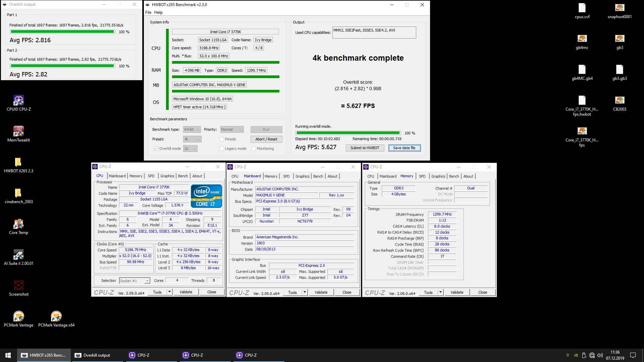This screenshot has height=362, width=644.
Task: Click the '= 5.627 FPS' result text
Action: [358, 106]
